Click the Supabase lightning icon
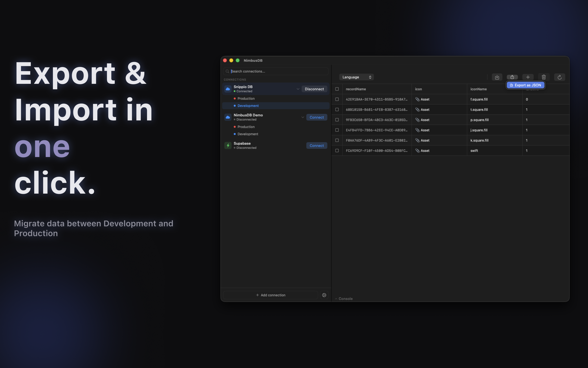588x368 pixels. (228, 145)
